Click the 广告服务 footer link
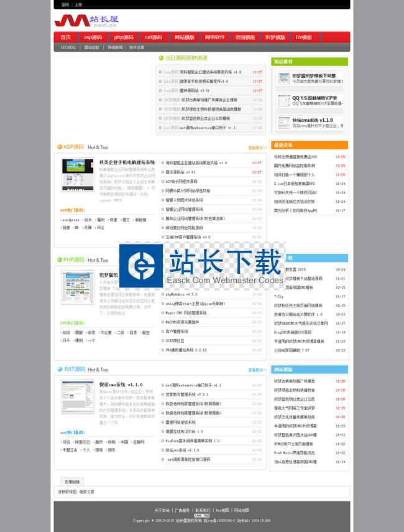This screenshot has height=532, width=404. (x=182, y=510)
